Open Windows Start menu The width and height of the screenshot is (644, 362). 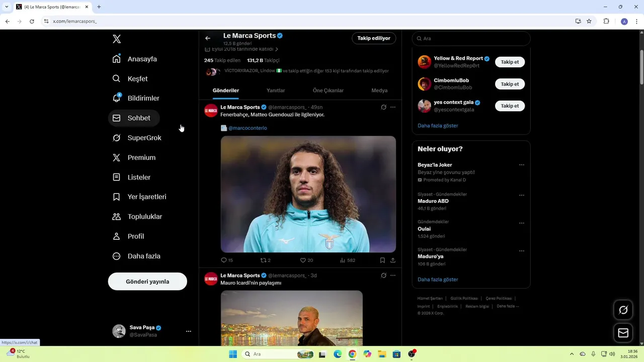(233, 354)
